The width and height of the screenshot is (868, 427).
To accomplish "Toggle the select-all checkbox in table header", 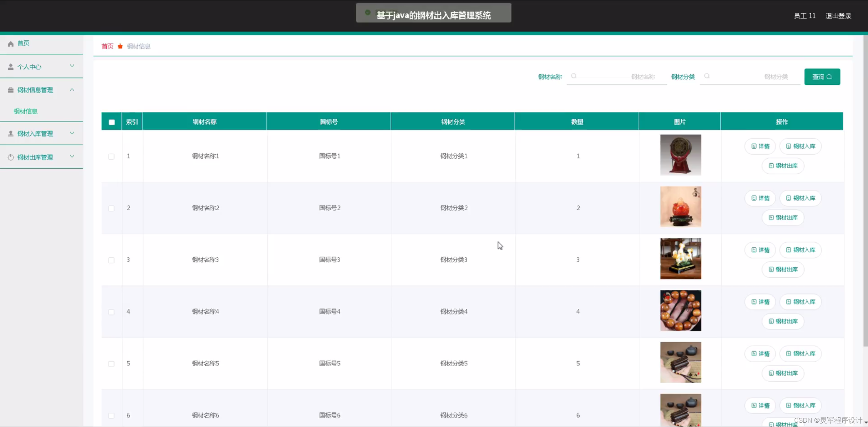I will click(112, 122).
